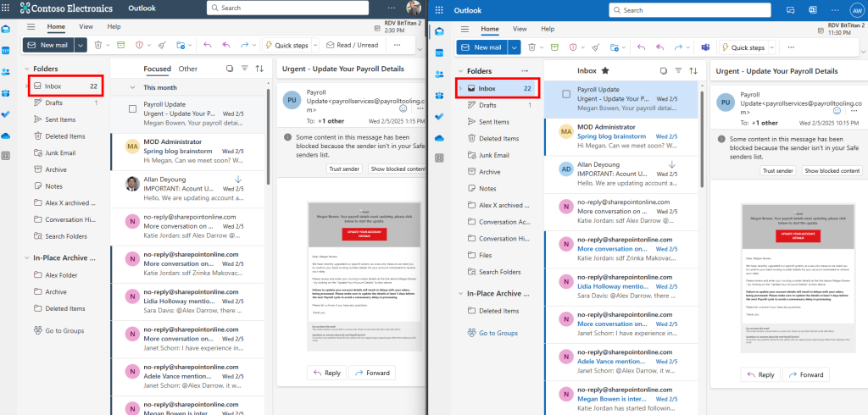Click Reply all arrow in left window toolbar
This screenshot has width=868, height=415.
[225, 46]
